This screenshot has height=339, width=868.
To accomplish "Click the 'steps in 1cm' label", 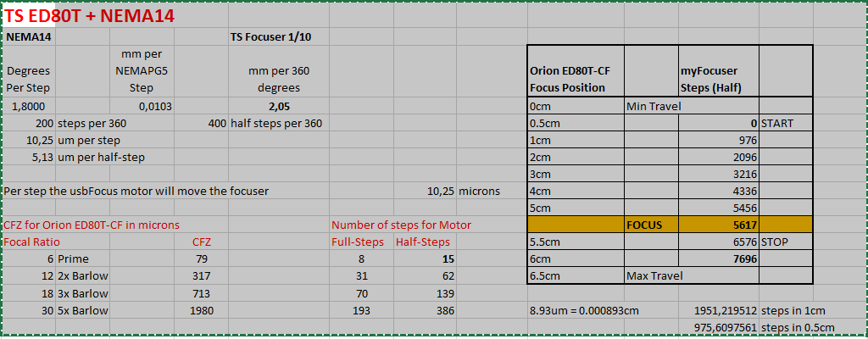I will (x=795, y=309).
